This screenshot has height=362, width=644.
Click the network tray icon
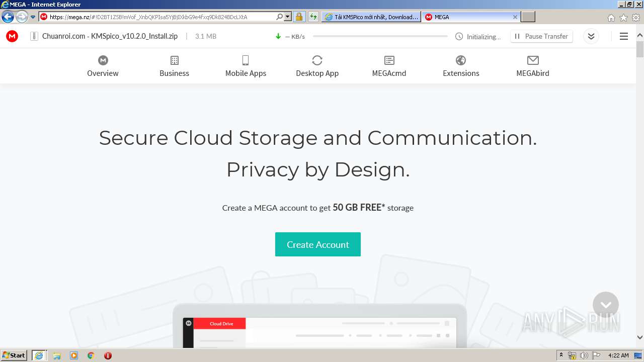[572, 355]
